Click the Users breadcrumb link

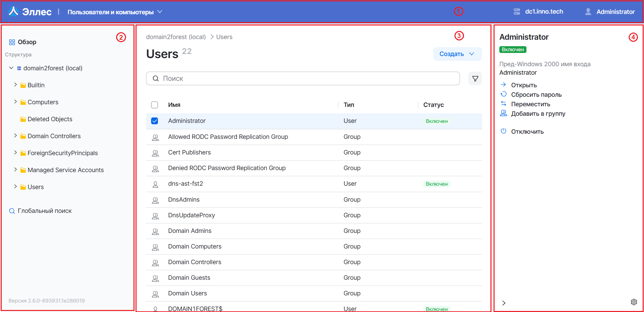(x=224, y=37)
